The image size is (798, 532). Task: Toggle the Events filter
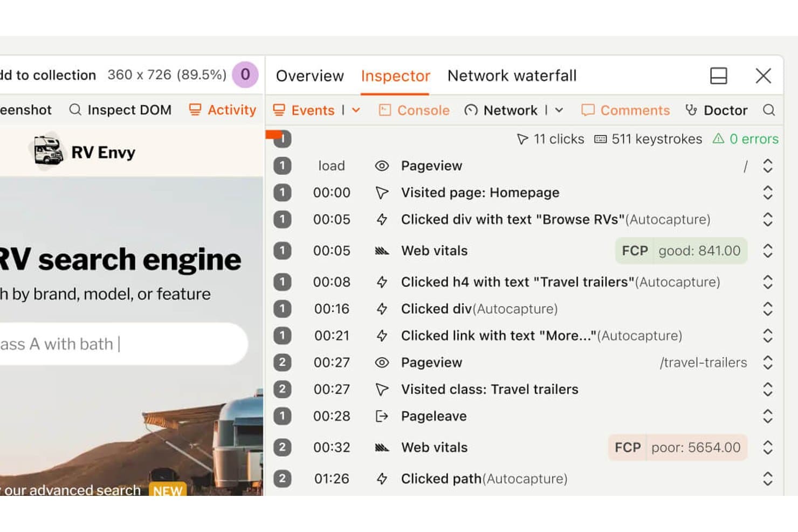304,110
